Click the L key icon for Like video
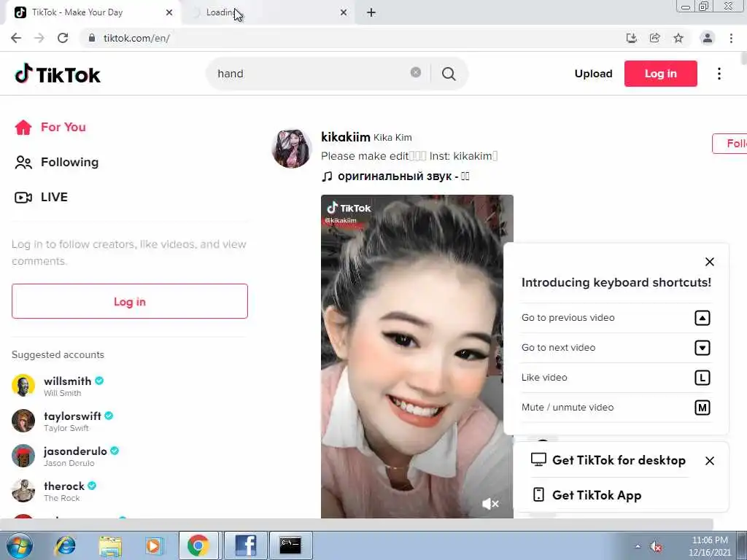 tap(703, 378)
